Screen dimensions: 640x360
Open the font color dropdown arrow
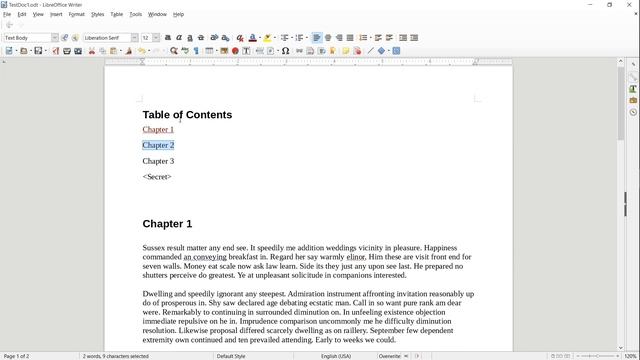[260, 38]
